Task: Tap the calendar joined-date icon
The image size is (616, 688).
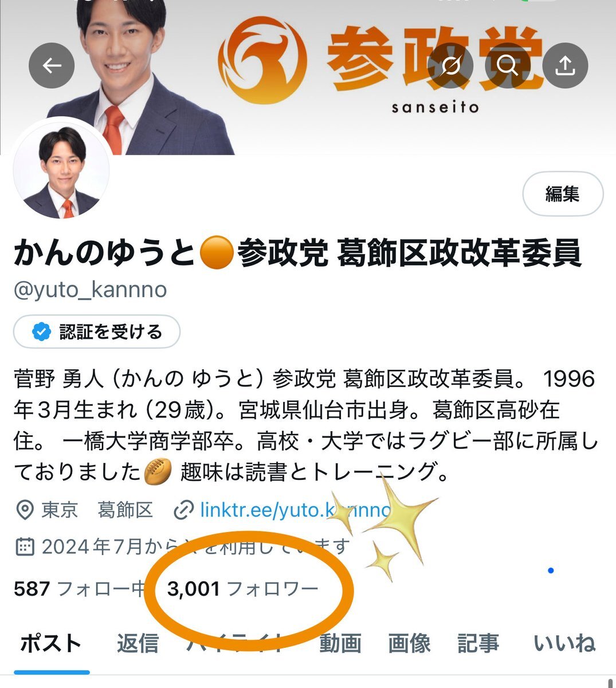Action: (24, 546)
